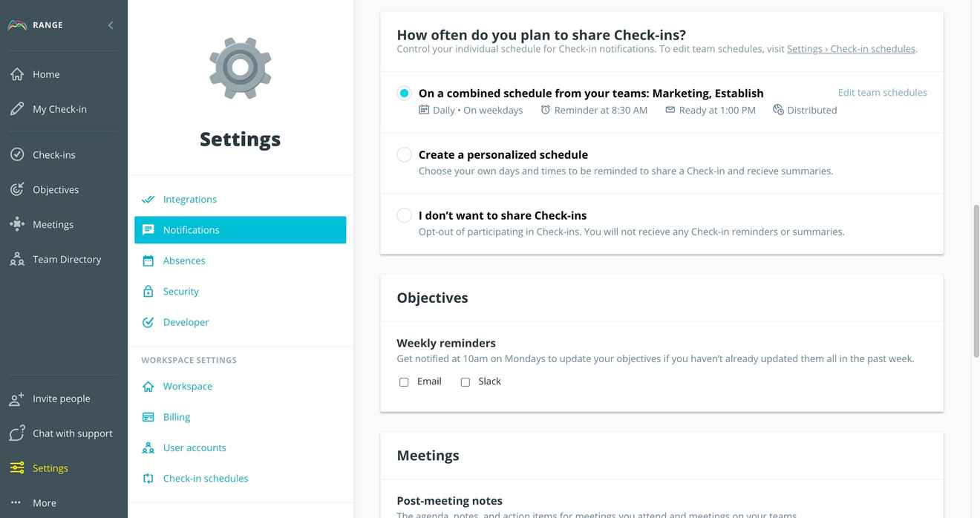Select Create a personalized schedule option
Viewport: 980px width, 518px height.
pos(404,154)
